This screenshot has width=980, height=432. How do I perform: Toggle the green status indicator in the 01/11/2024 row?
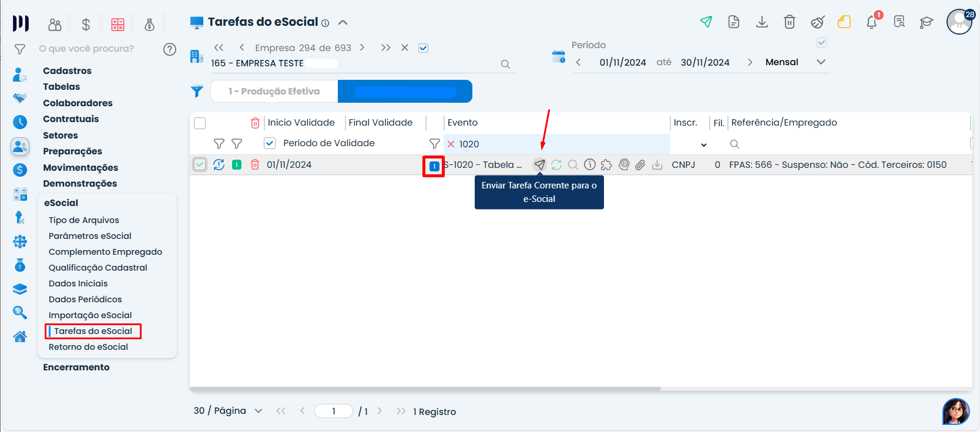(x=237, y=165)
